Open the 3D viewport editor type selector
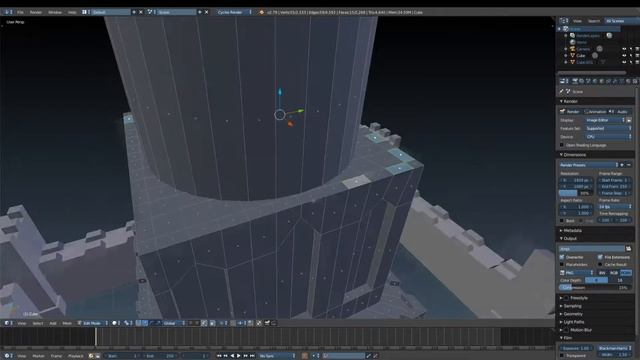Screen dimensions: 640x360 [8, 323]
